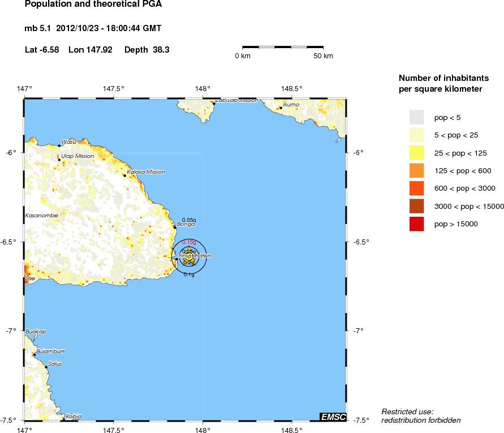Viewport: 504px width, 433px height.
Task: Click the '0 km' scale bar label
Action: click(243, 56)
